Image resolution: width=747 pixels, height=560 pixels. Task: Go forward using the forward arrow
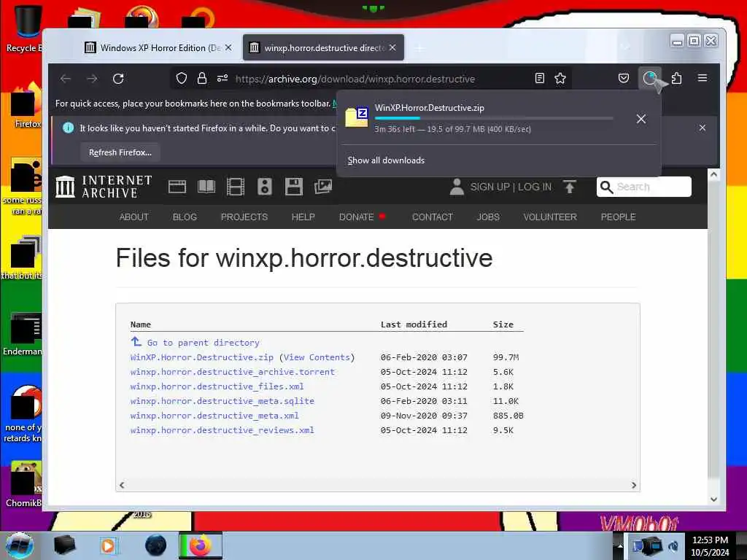click(92, 79)
